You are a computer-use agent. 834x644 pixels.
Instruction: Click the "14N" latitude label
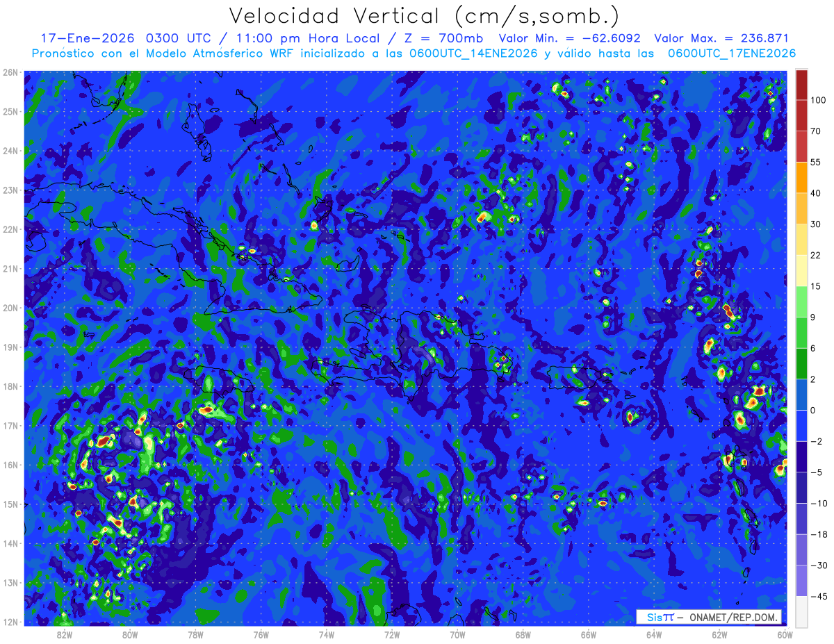pos(10,543)
